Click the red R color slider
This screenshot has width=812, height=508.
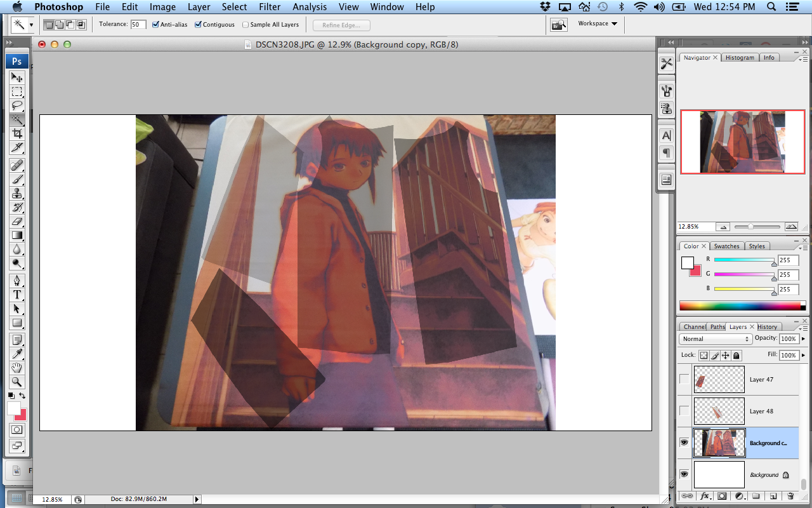pyautogui.click(x=744, y=260)
